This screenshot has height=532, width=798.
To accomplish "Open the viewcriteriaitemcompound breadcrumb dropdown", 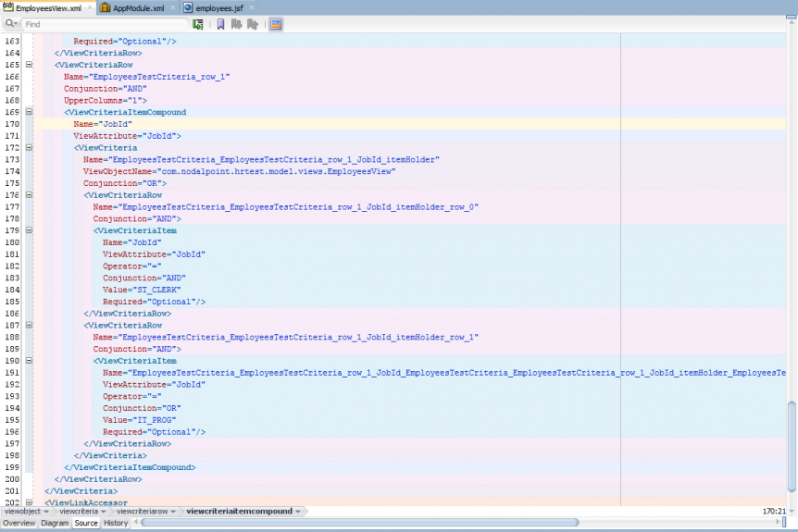I will [x=298, y=511].
